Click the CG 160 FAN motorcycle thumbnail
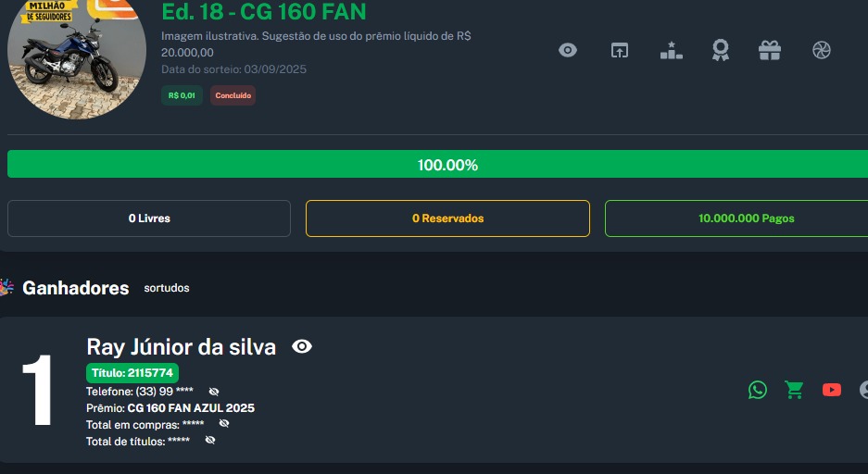 76,56
